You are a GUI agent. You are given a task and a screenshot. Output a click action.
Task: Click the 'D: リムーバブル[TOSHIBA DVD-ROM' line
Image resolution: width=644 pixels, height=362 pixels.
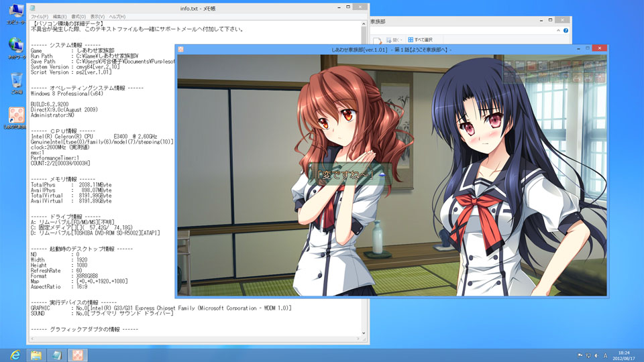click(x=95, y=233)
